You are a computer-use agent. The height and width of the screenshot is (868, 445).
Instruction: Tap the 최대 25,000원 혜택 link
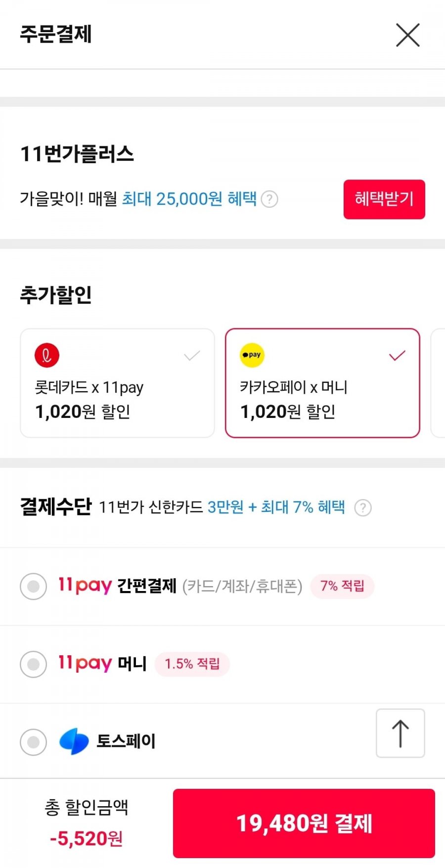click(189, 199)
